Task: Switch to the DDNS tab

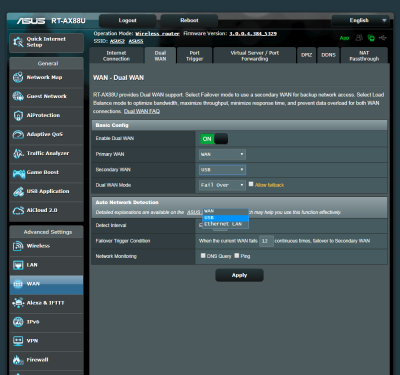Action: [328, 55]
